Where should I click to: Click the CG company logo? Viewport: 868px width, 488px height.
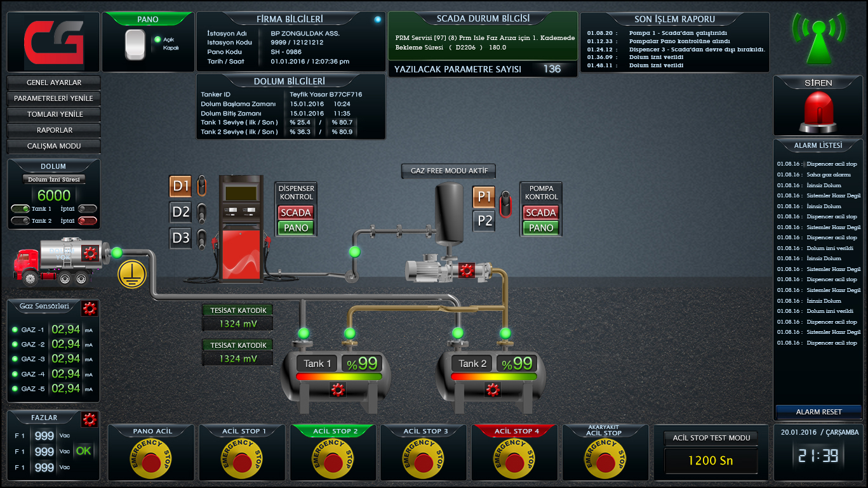(53, 40)
